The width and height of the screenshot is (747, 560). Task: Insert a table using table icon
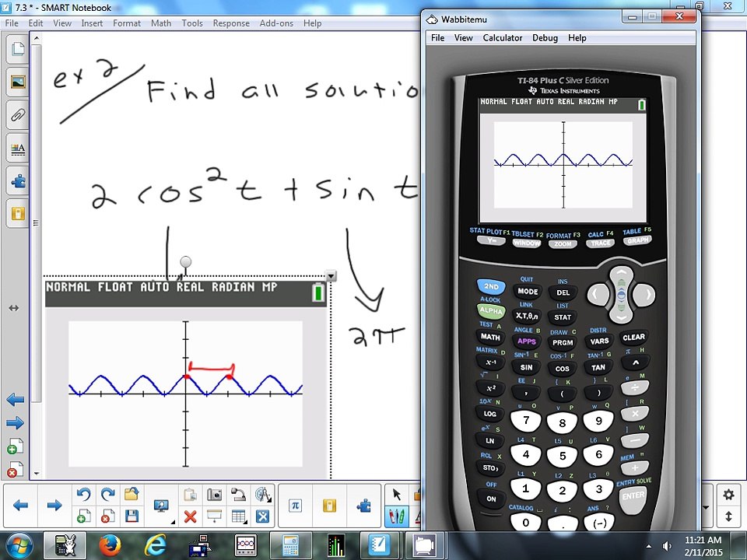[238, 516]
